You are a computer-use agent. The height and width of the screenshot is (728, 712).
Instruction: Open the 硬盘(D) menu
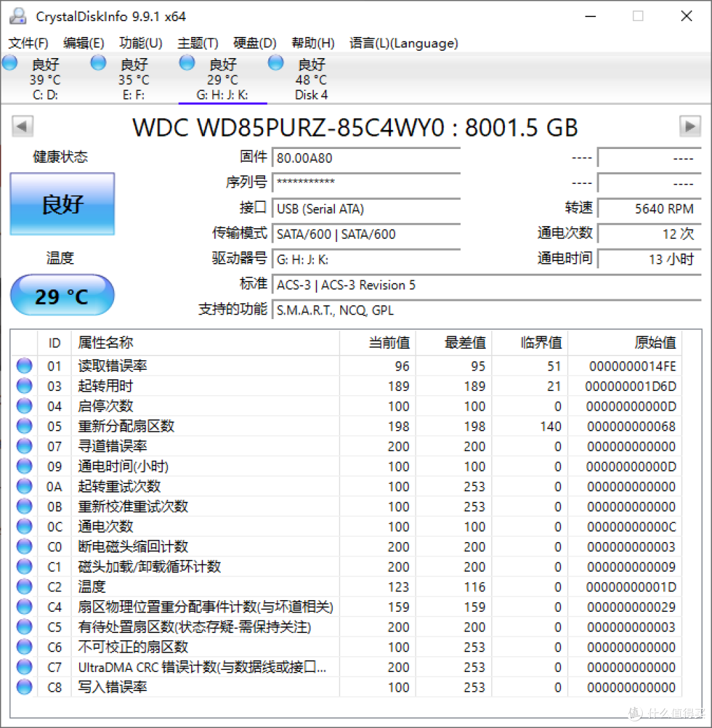[x=255, y=43]
